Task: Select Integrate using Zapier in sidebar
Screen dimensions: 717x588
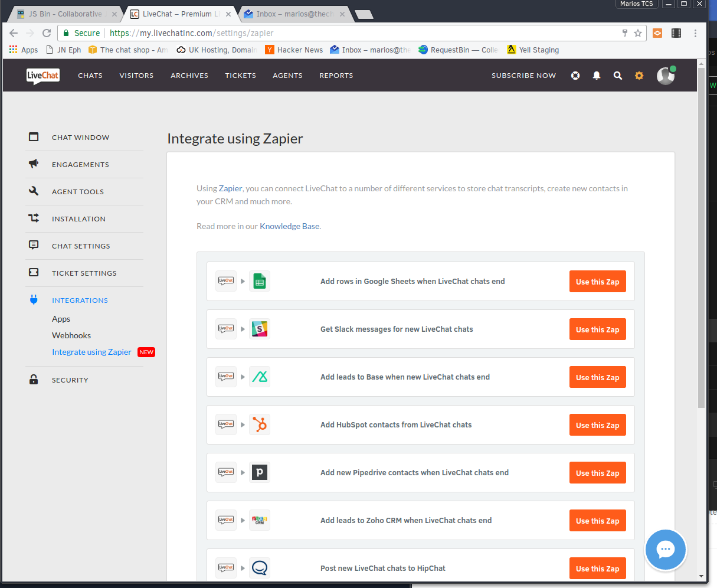Action: click(91, 352)
